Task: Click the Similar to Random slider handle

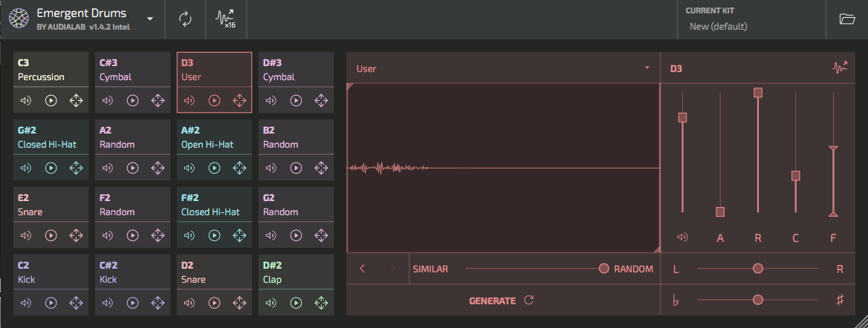Action: (x=604, y=269)
